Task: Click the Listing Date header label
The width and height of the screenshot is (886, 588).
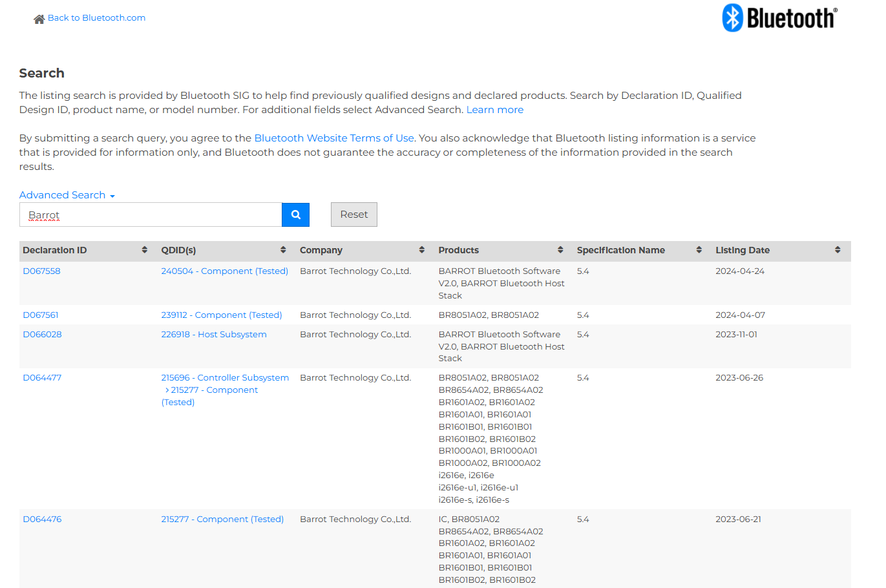Action: [743, 250]
